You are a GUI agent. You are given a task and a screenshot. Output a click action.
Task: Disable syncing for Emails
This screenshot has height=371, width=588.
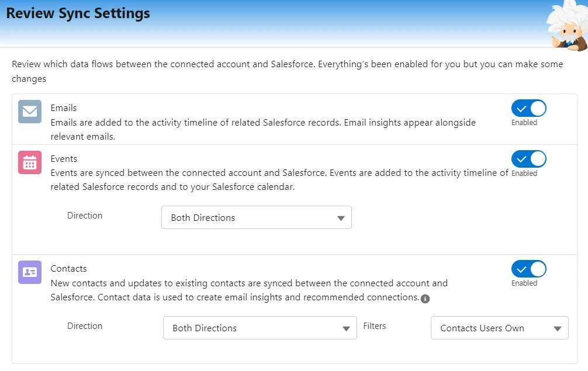(x=528, y=108)
